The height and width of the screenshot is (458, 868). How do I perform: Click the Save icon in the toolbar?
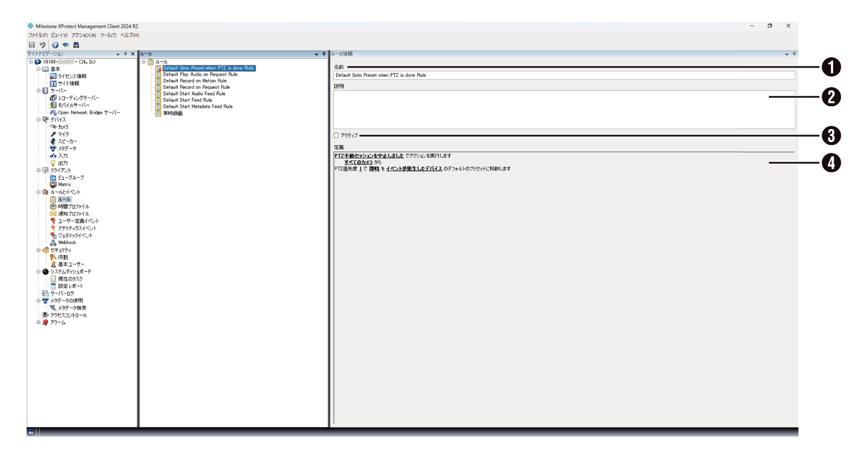(x=32, y=45)
